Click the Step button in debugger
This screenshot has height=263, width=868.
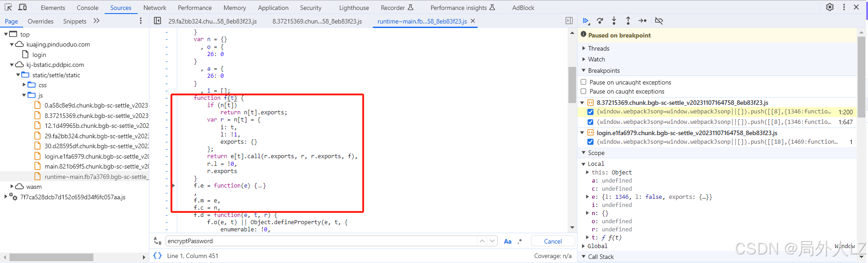pos(642,21)
